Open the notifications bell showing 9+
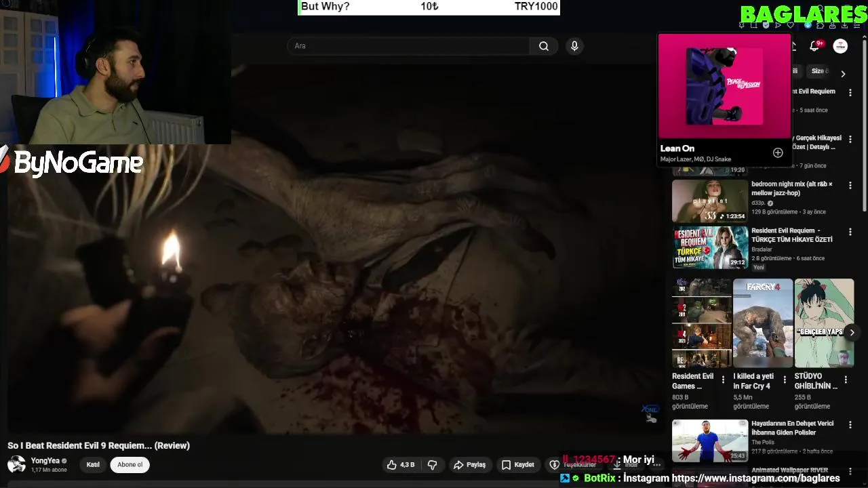Viewport: 868px width, 488px height. tap(815, 46)
